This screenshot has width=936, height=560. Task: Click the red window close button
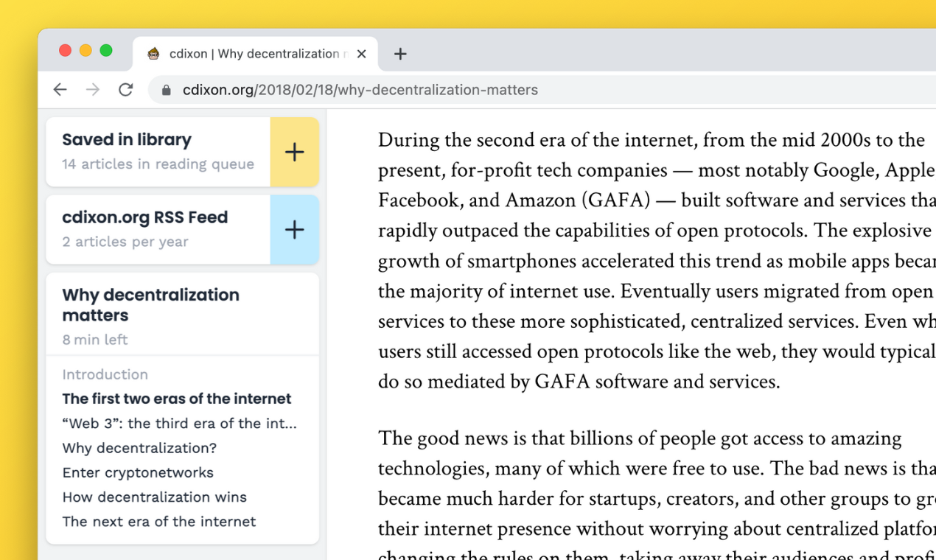65,50
